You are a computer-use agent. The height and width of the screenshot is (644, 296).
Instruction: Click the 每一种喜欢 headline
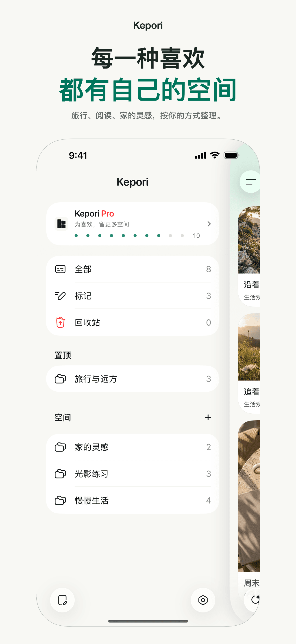click(148, 58)
